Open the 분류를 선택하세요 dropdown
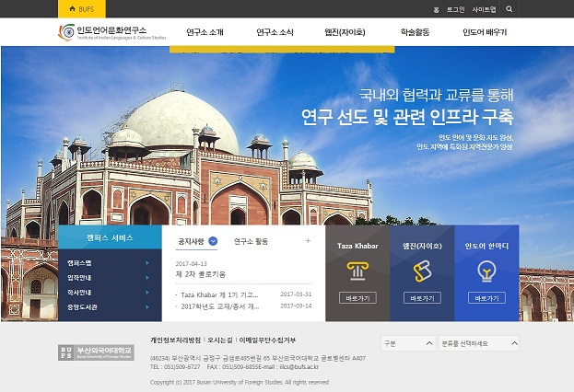The image size is (574, 392). pos(477,343)
